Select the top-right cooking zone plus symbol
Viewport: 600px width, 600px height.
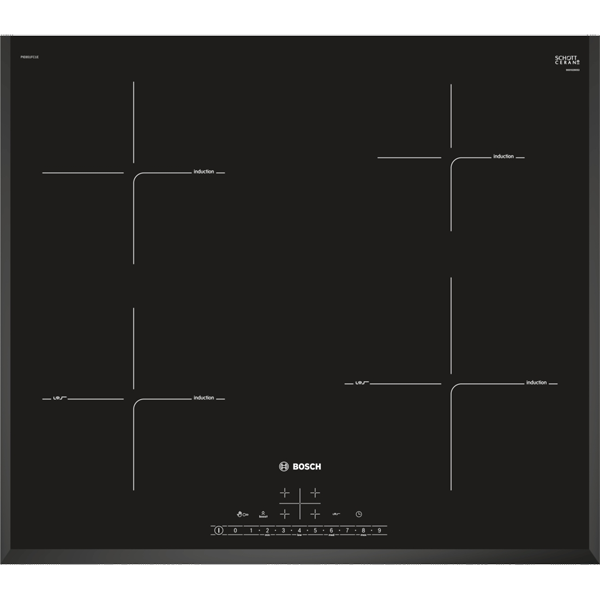point(314,493)
